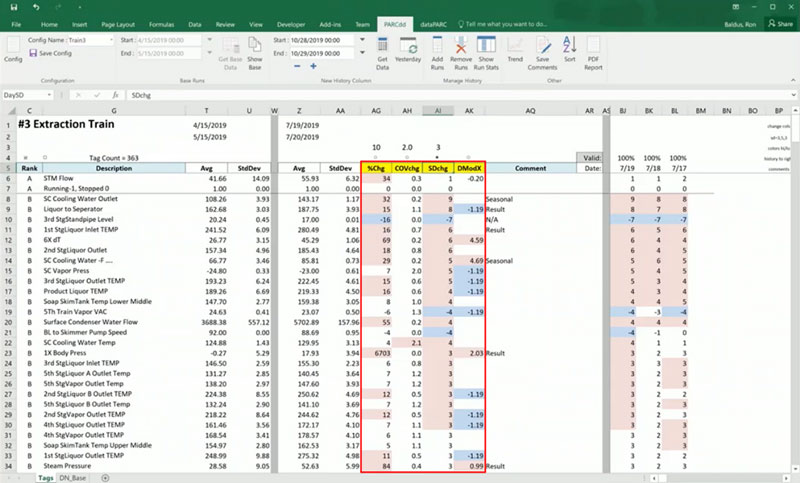Expand the Name Box dropdown
The height and width of the screenshot is (483, 800).
49,95
